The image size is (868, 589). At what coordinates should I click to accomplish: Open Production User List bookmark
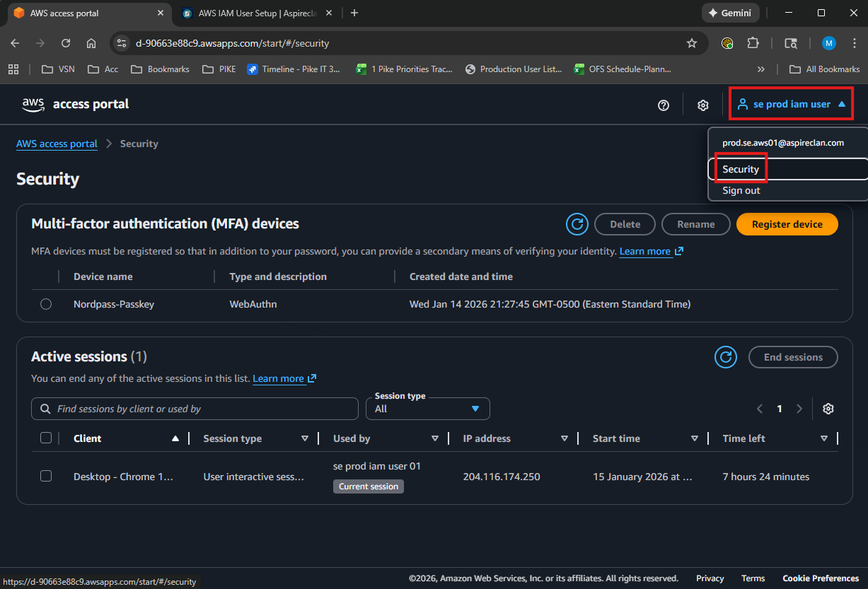point(514,69)
